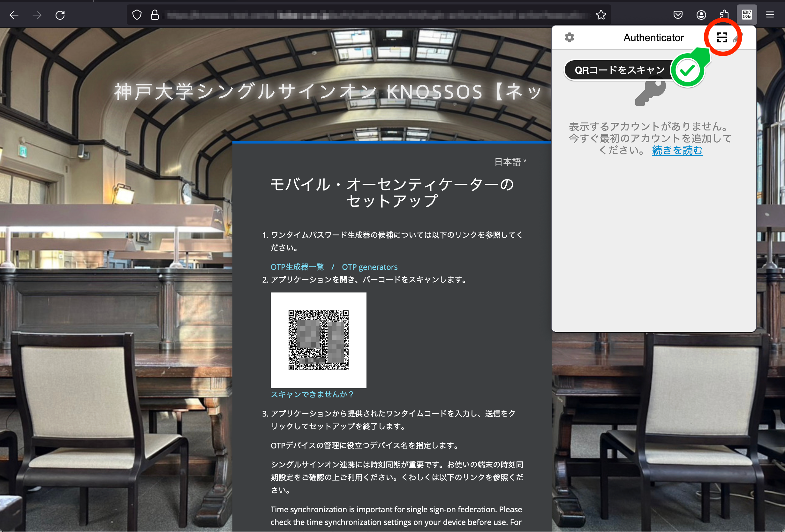Bookmark this page with the star icon
785x532 pixels.
pyautogui.click(x=601, y=15)
